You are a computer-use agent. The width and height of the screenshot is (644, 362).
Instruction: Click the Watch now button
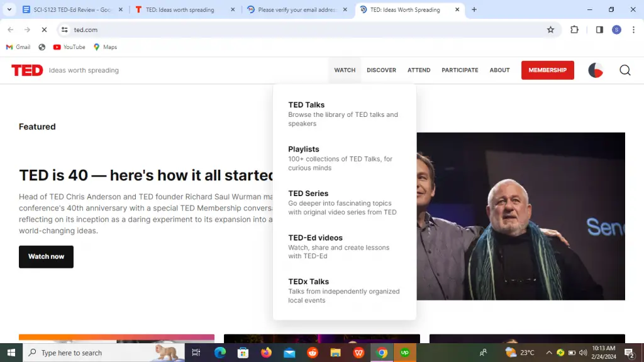[x=46, y=256]
